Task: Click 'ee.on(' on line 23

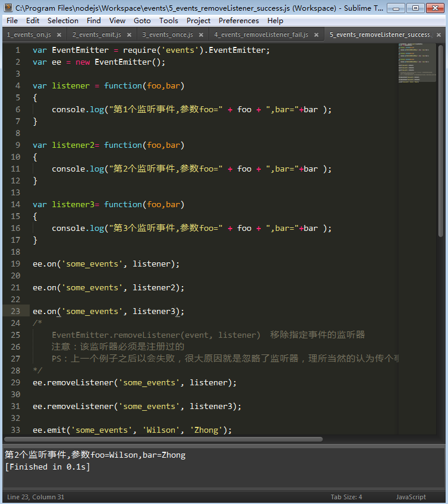Action: click(47, 312)
